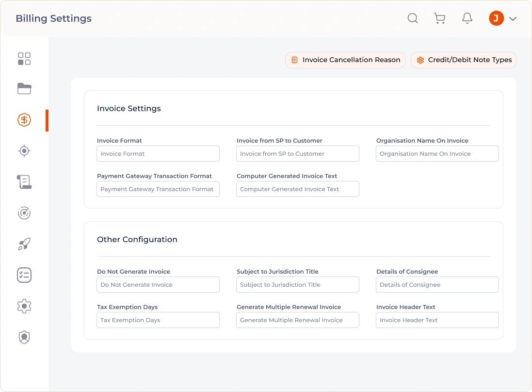The width and height of the screenshot is (532, 392).
Task: Open the shopping cart icon
Action: (440, 18)
